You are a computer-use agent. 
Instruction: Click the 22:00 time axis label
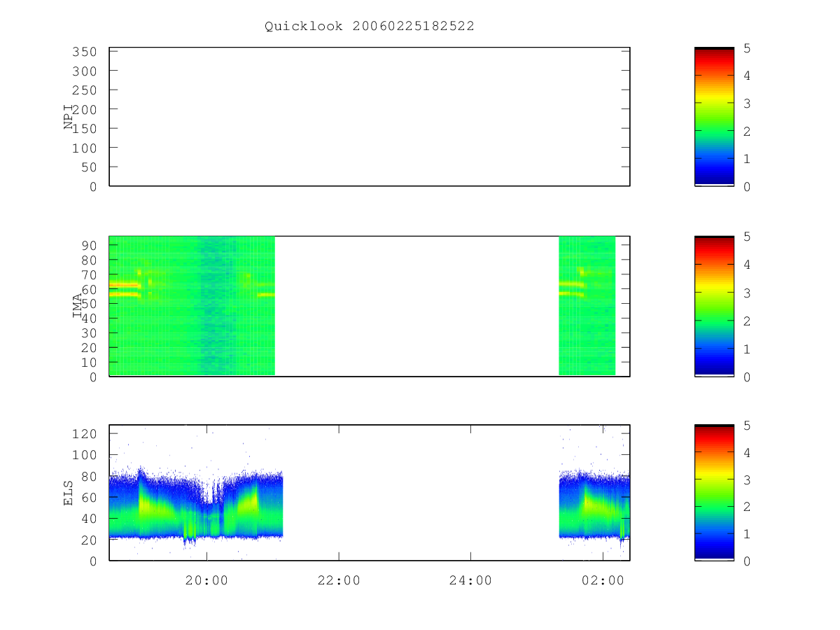pyautogui.click(x=339, y=580)
